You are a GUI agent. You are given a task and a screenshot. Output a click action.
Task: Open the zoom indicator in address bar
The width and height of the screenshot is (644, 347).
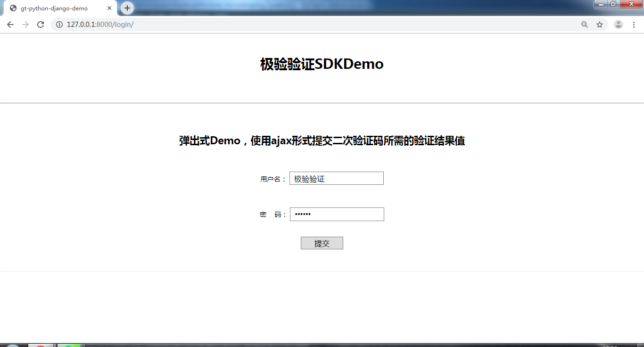click(x=585, y=25)
